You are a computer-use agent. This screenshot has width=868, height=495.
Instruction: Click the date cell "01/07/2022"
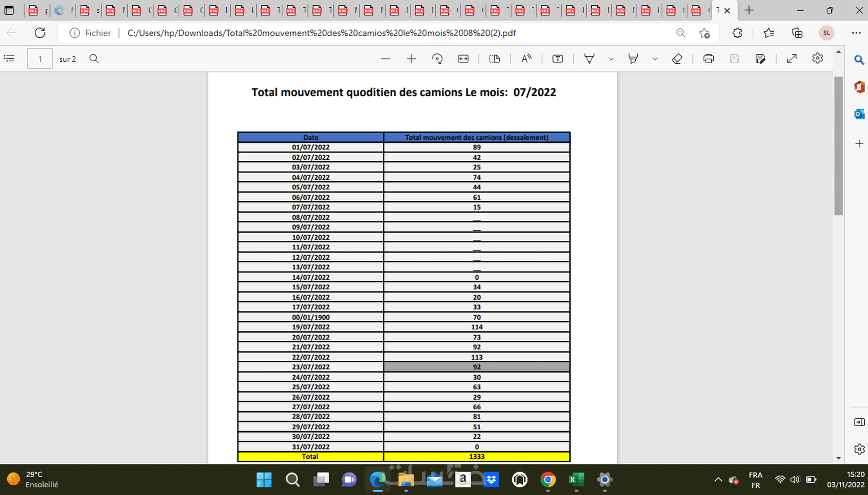(311, 147)
